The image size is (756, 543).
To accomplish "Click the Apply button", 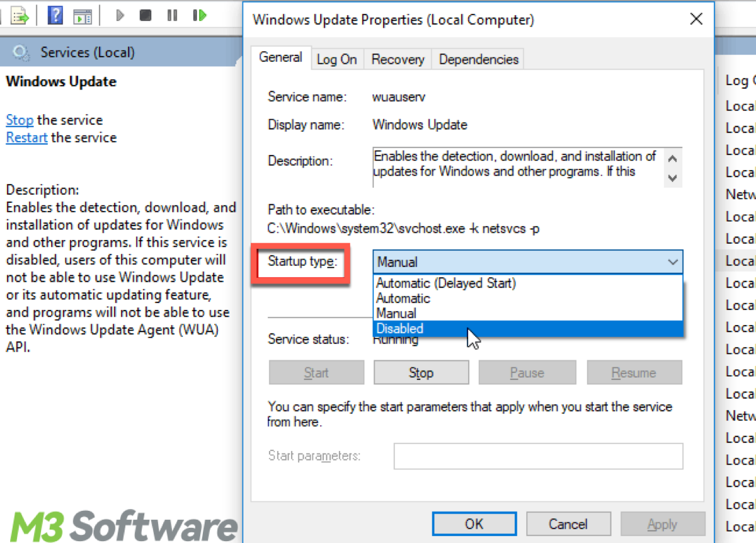I will (x=663, y=524).
